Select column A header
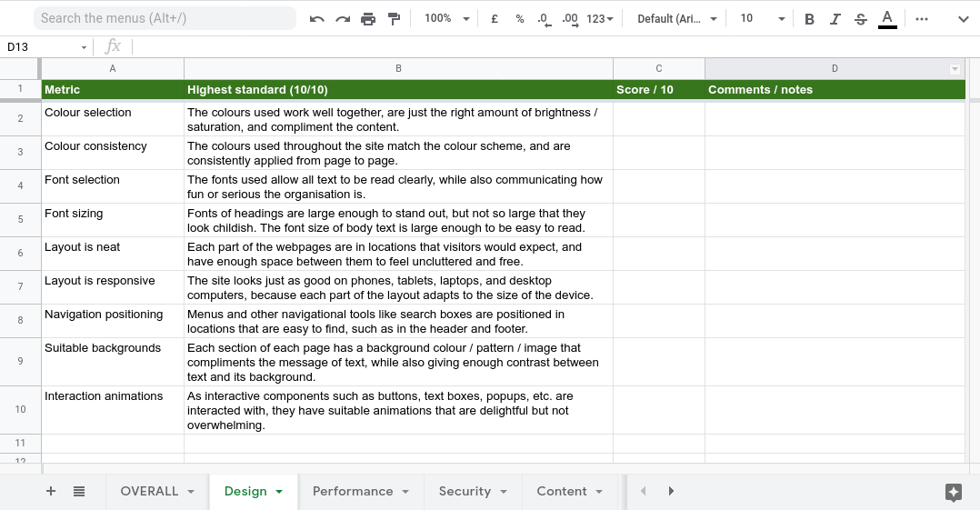 [113, 69]
